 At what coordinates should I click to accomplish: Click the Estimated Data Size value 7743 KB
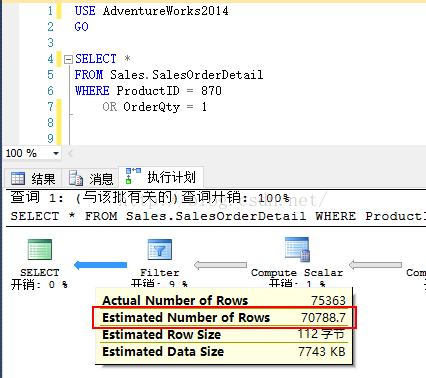pyautogui.click(x=322, y=352)
